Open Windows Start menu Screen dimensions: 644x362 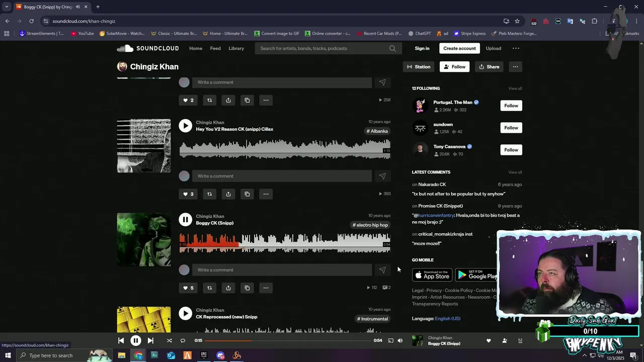(8, 355)
